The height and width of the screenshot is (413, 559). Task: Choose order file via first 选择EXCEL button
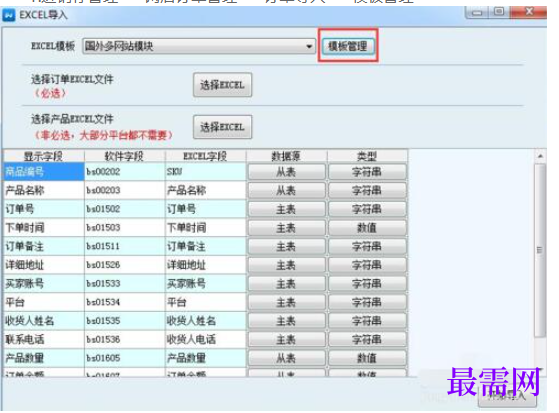[x=222, y=85]
